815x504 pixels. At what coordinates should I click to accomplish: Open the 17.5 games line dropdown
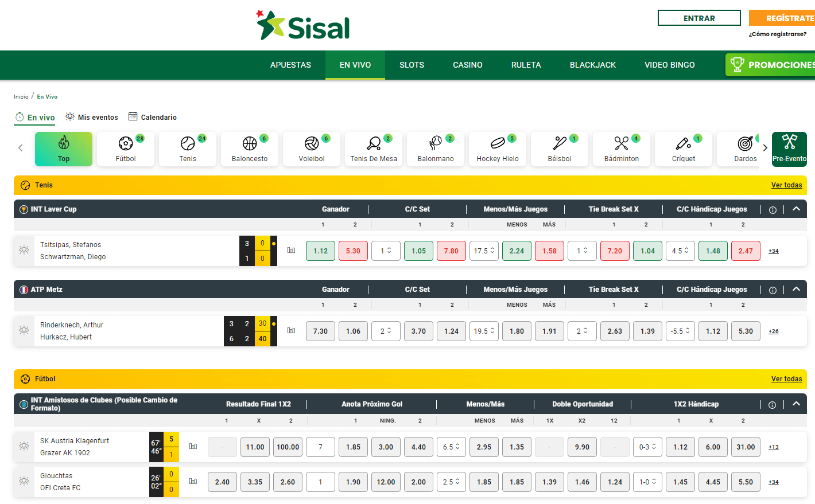pos(484,251)
